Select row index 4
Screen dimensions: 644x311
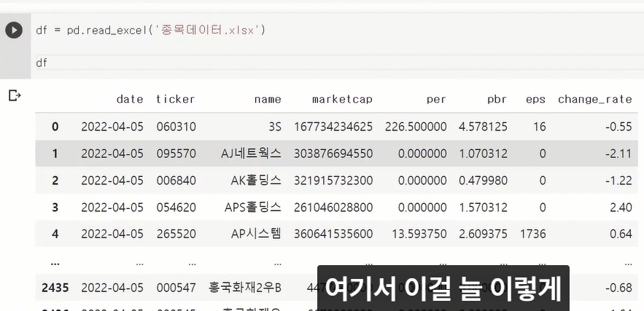55,235
